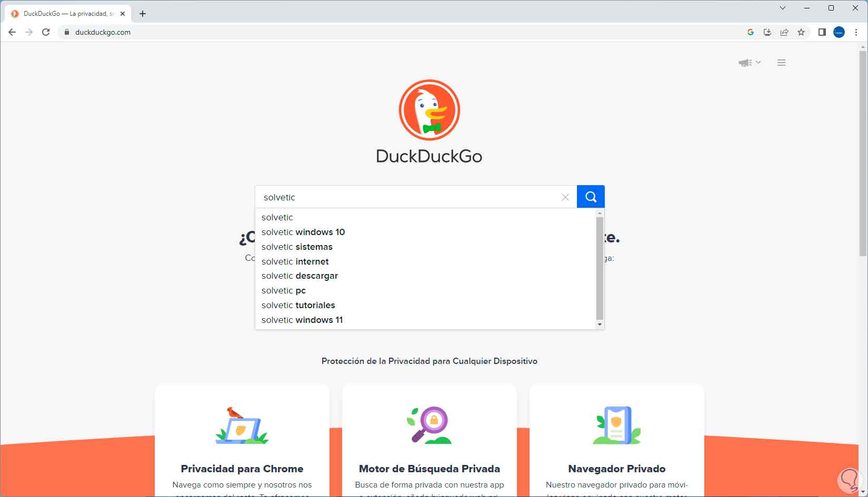This screenshot has height=497, width=868.
Task: Choose suggestion 'solvetic sistemas'
Action: point(426,247)
